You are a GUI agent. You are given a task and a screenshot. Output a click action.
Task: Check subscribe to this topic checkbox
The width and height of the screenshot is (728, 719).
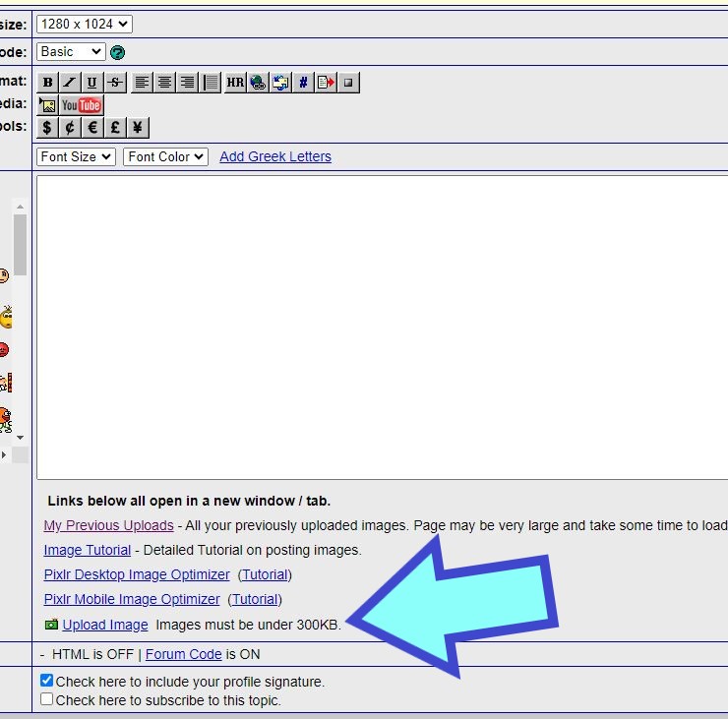(x=46, y=699)
